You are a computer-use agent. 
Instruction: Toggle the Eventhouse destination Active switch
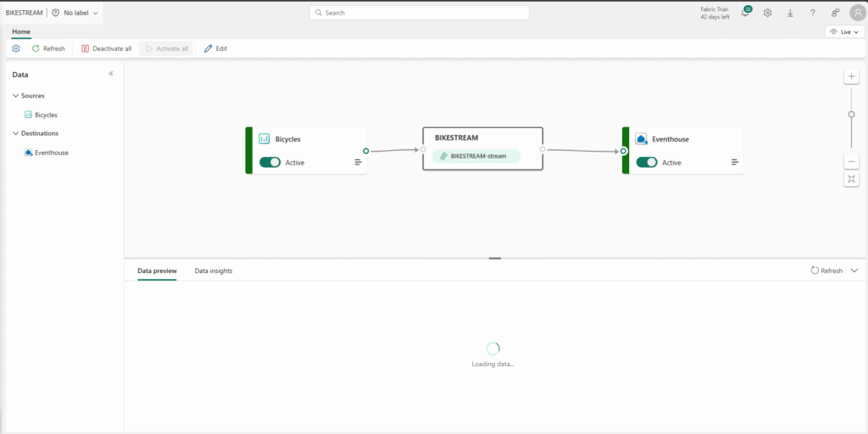(646, 163)
